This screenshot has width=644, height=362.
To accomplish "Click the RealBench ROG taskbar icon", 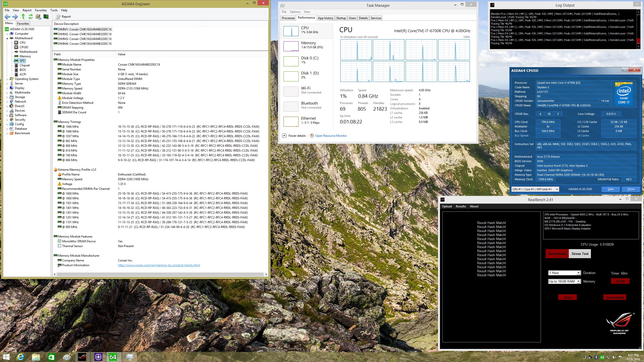I will pos(82,357).
